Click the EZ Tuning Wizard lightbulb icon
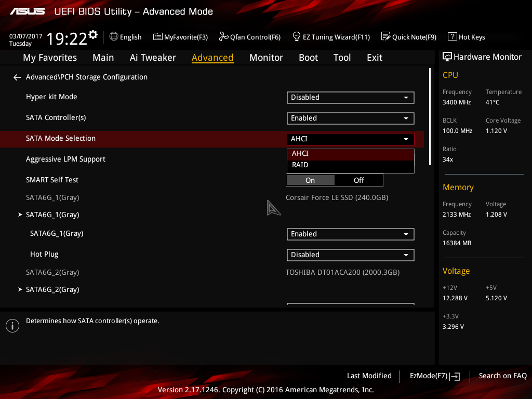The height and width of the screenshot is (399, 532). (297, 36)
